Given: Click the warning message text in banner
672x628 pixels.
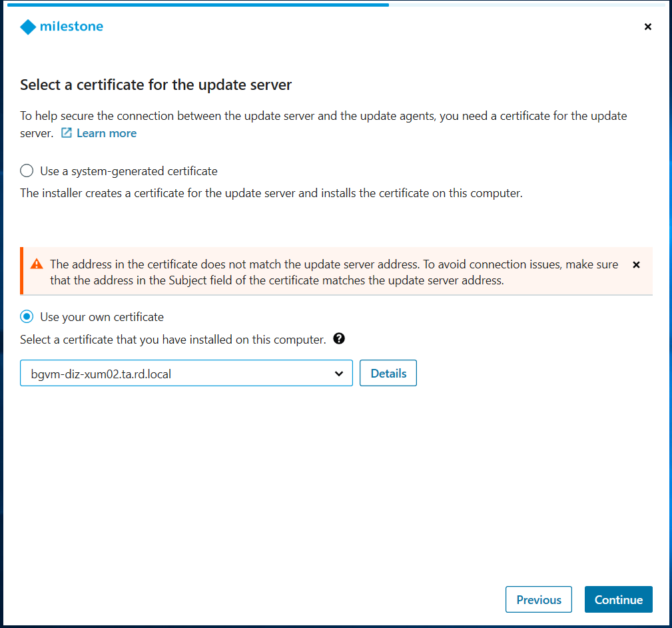Looking at the screenshot, I should (333, 272).
